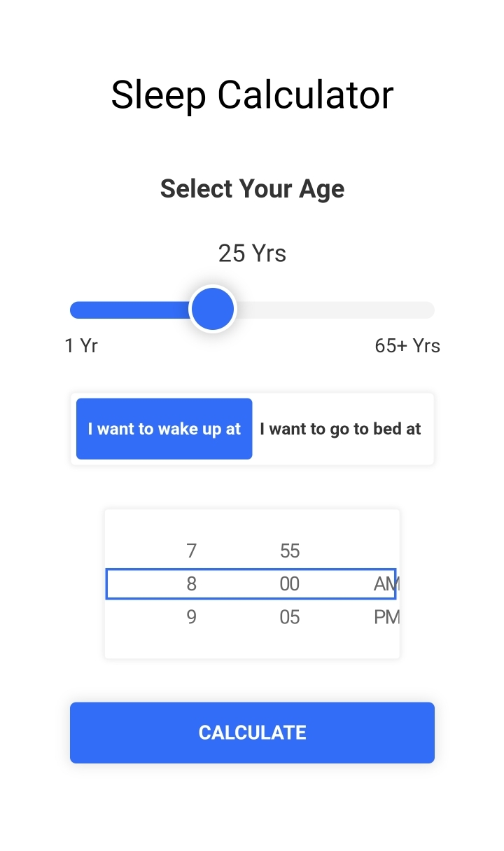Click the unfilled gray part of age slider
504x851 pixels.
(336, 310)
